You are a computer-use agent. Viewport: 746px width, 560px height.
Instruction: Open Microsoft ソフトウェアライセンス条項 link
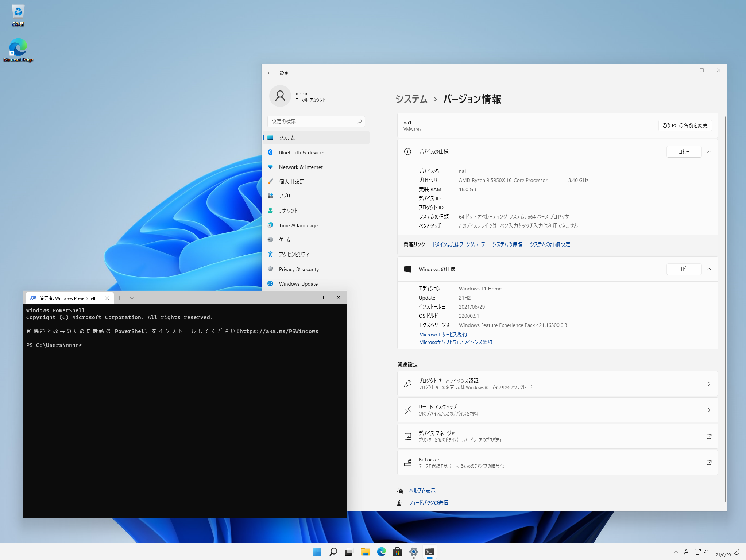(456, 342)
